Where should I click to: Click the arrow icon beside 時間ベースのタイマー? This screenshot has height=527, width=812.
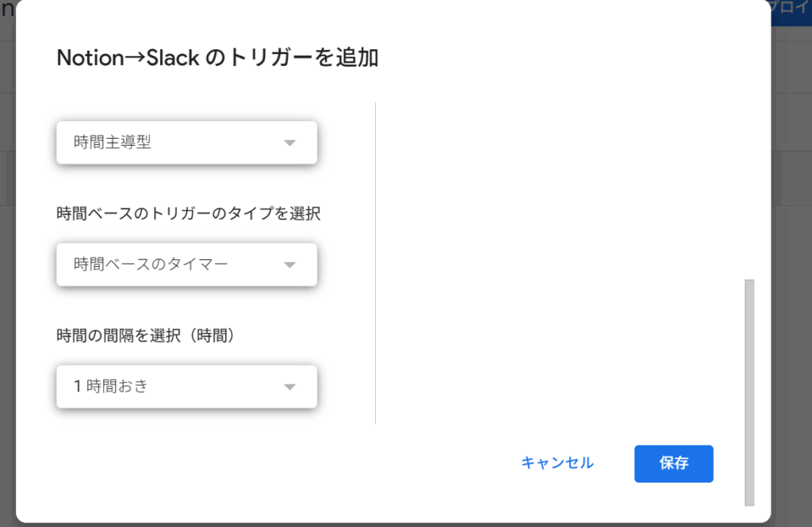tap(290, 265)
